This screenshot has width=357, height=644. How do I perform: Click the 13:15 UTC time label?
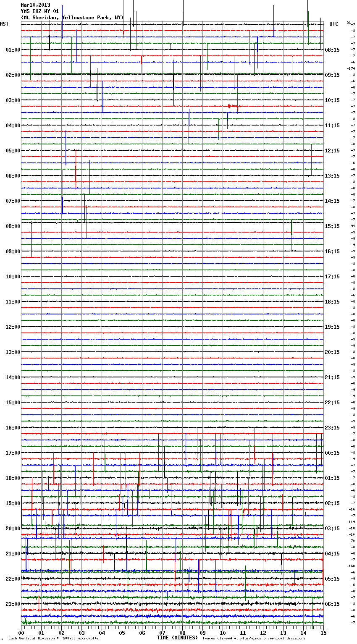click(x=332, y=176)
